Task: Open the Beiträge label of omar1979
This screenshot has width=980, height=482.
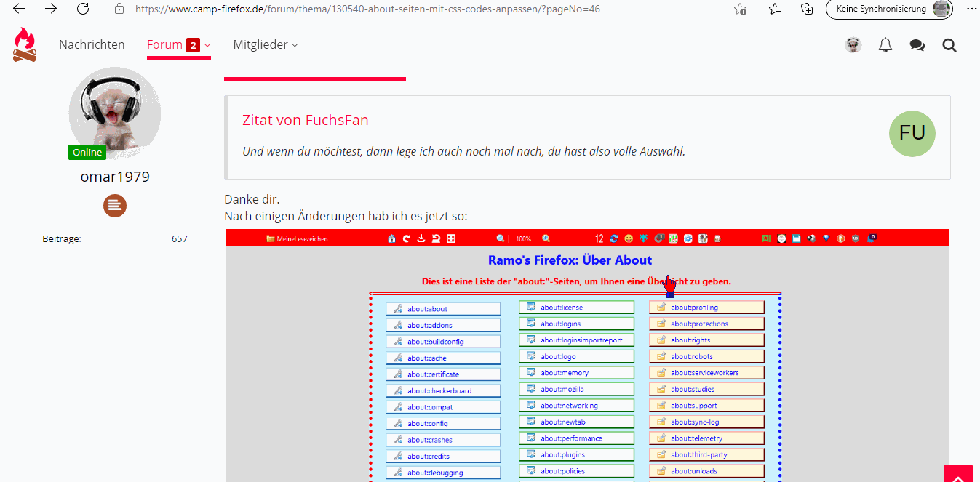Action: [62, 238]
